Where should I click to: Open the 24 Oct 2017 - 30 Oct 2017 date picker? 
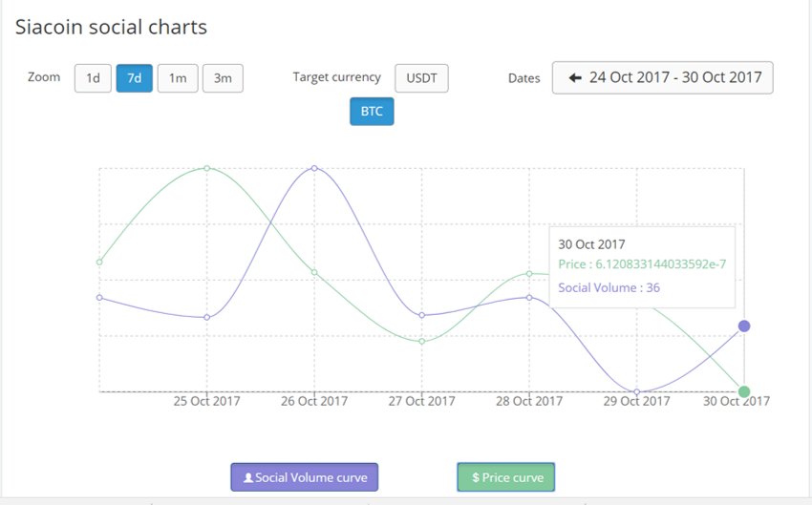(x=663, y=77)
